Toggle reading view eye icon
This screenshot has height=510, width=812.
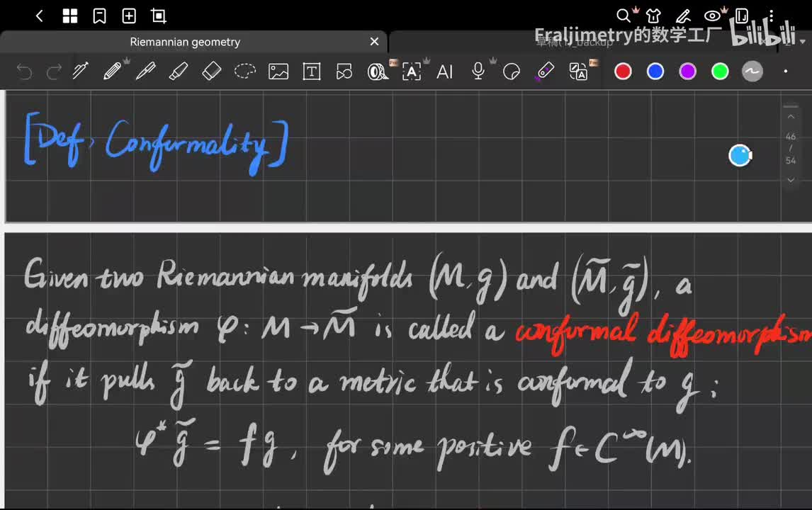point(712,16)
